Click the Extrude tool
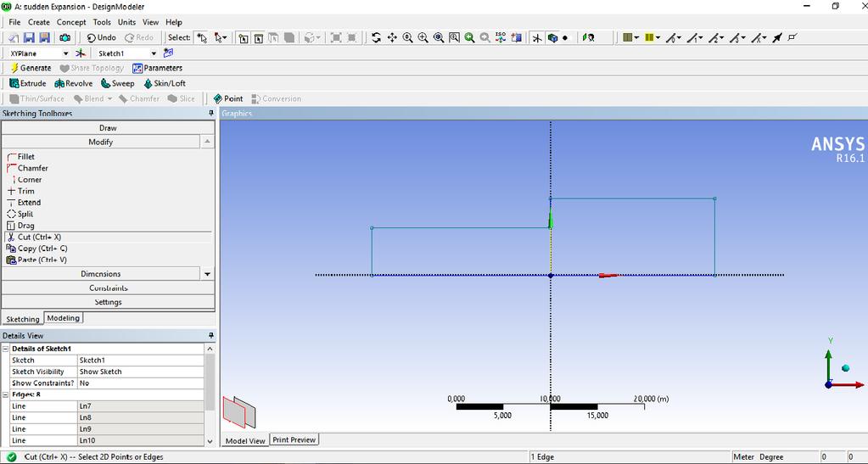868x464 pixels. point(28,84)
